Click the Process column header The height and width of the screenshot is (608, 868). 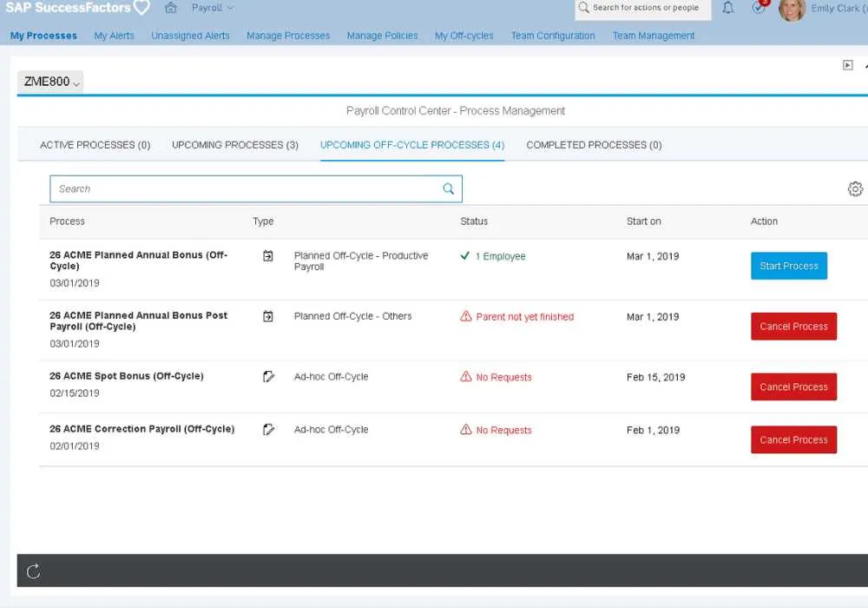(x=67, y=221)
